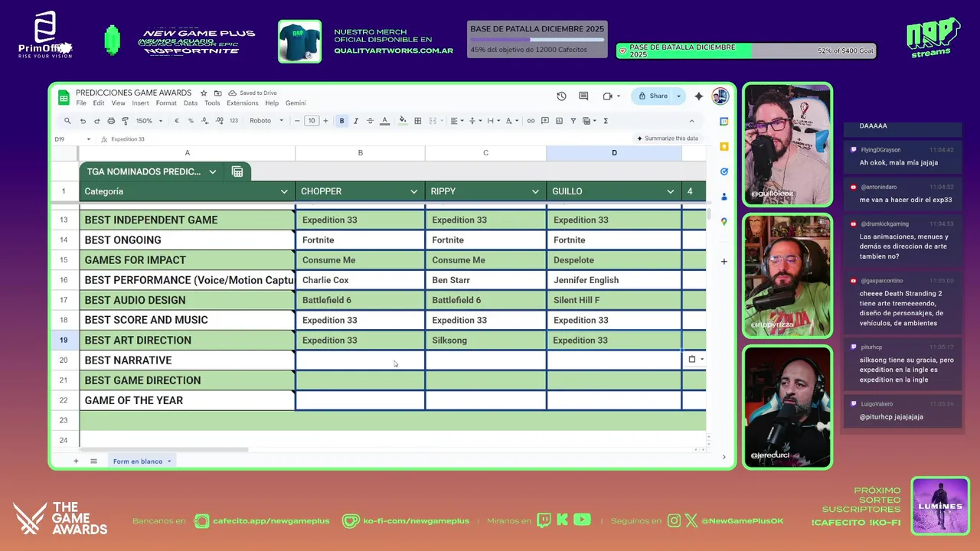Image resolution: width=980 pixels, height=551 pixels.
Task: Open the File menu
Action: pos(81,103)
